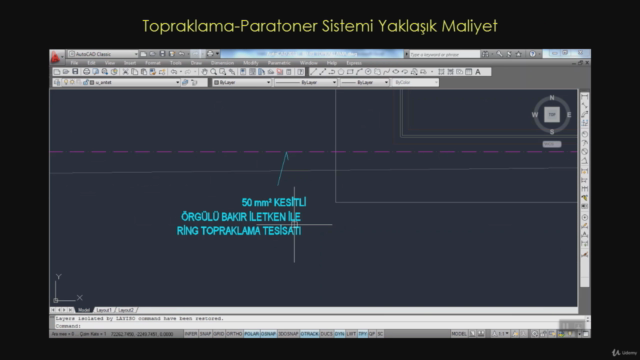Select the Rectangle draw tool
Screen dimensions: 640x360
(x=350, y=72)
